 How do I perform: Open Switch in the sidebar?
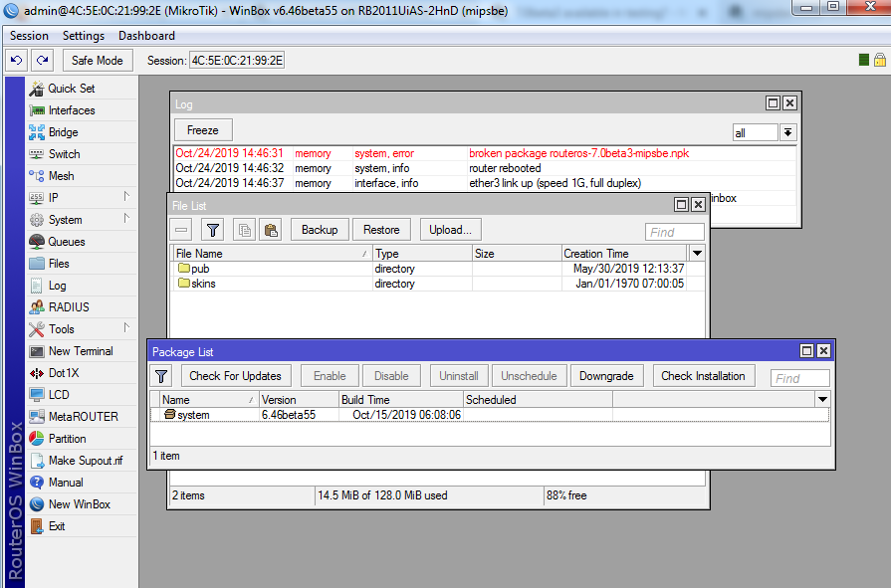point(83,154)
